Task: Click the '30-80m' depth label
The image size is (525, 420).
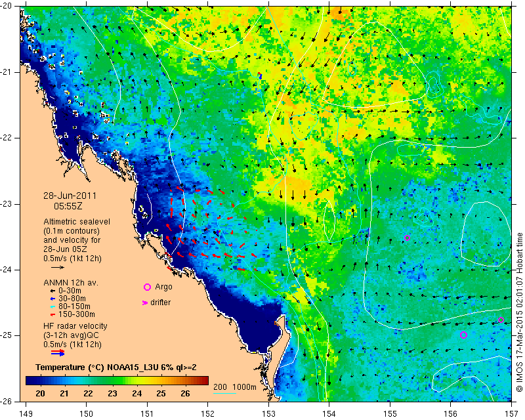Action: point(72,299)
